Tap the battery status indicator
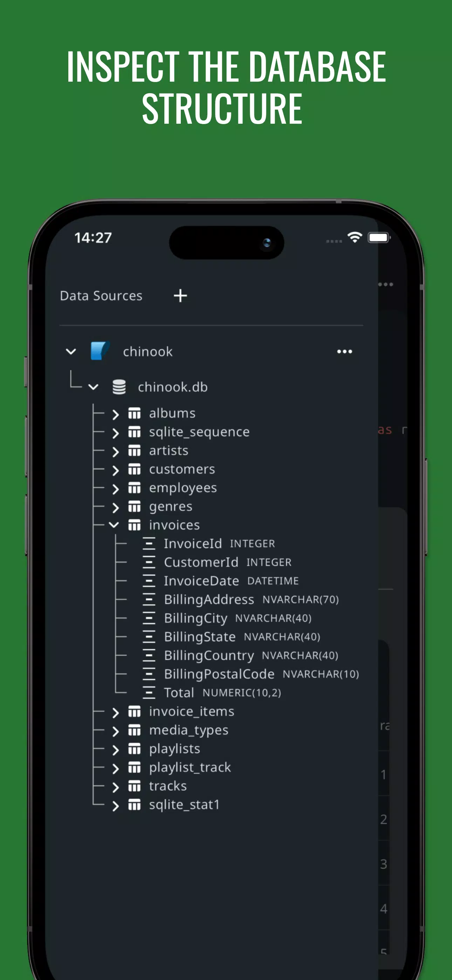This screenshot has width=452, height=980. click(379, 238)
